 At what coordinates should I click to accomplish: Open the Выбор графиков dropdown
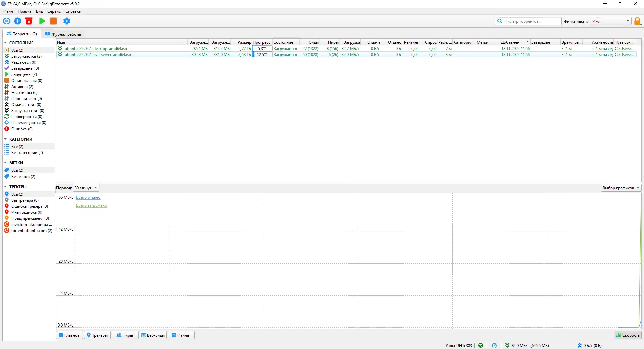pyautogui.click(x=621, y=188)
